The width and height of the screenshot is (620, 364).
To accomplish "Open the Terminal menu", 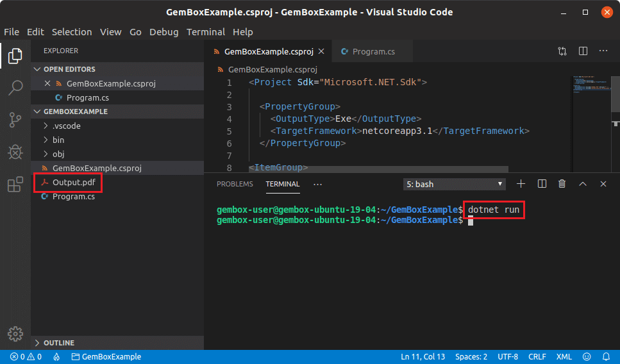I will pyautogui.click(x=205, y=32).
